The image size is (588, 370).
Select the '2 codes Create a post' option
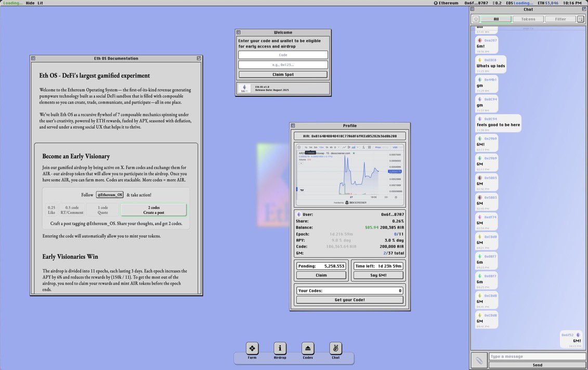153,210
